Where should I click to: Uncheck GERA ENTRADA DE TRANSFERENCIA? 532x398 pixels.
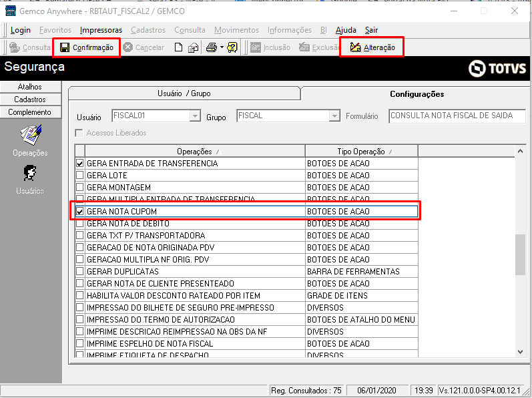(x=79, y=164)
